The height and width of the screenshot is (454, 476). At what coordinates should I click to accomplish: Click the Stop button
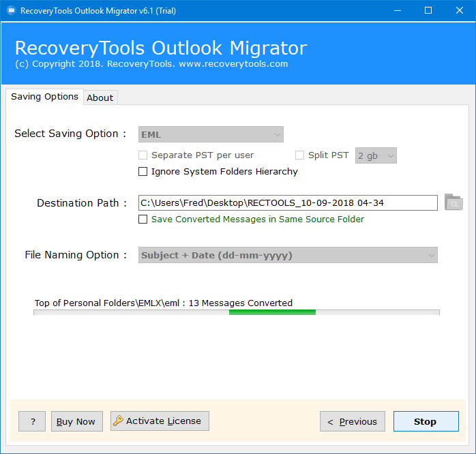426,421
